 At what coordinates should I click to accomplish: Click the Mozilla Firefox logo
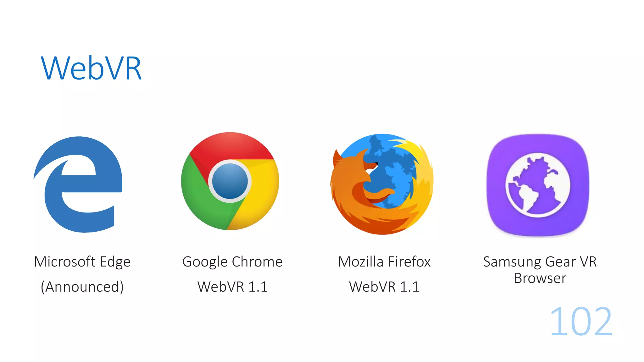382,184
